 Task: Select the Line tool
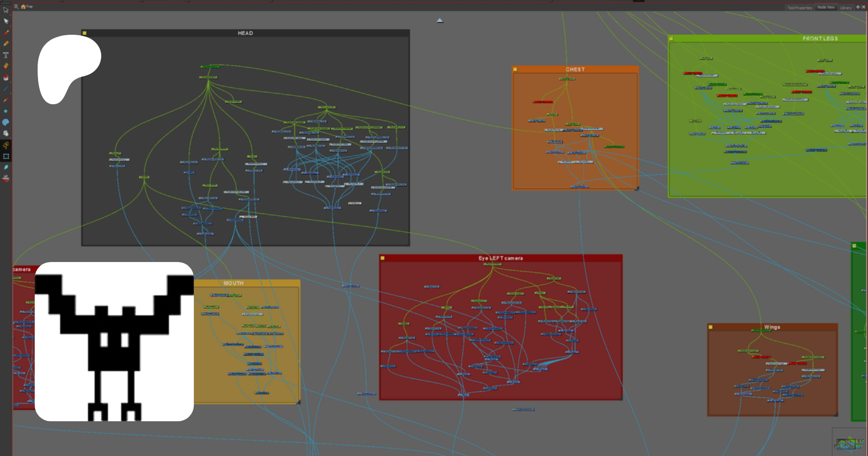click(x=6, y=89)
